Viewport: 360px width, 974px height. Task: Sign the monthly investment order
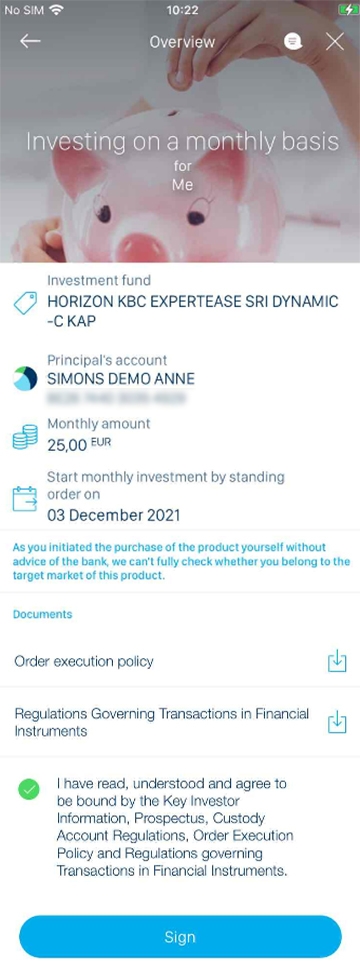tap(180, 937)
